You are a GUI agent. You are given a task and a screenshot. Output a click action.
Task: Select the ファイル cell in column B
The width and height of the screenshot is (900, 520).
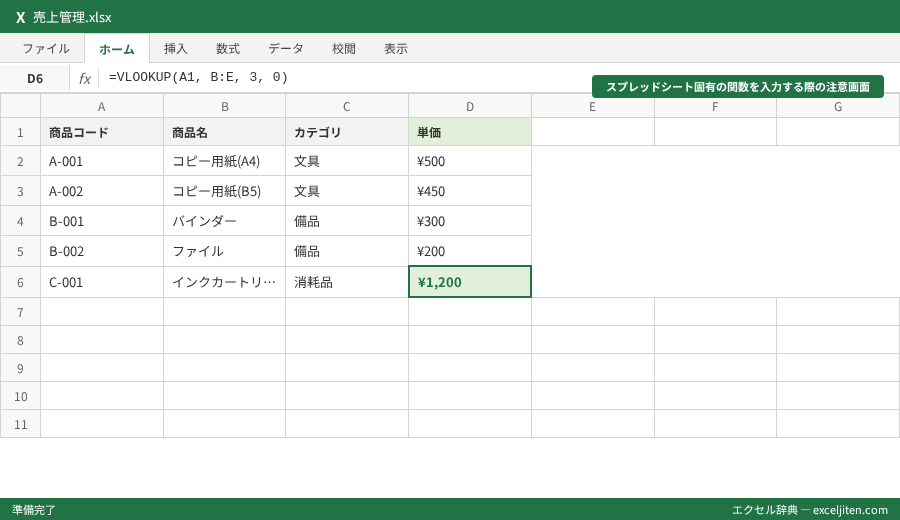[224, 251]
